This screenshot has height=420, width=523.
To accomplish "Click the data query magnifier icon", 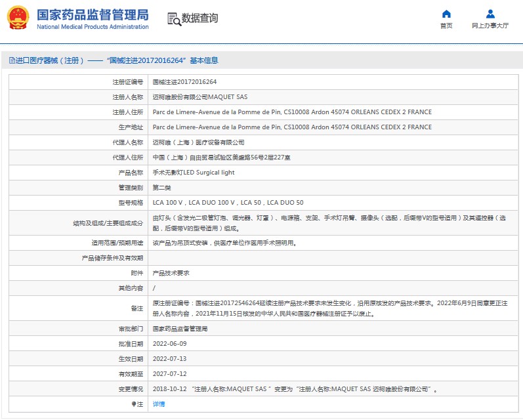I will (x=174, y=19).
